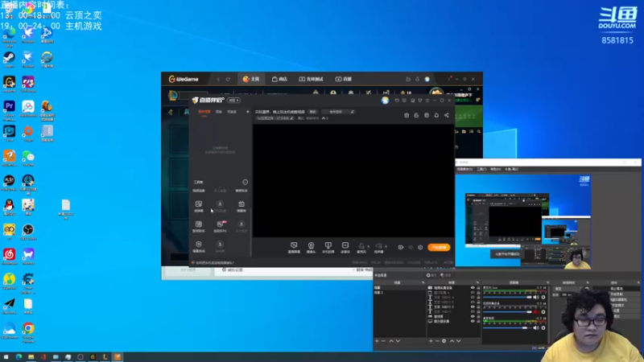This screenshot has height=362, width=644.
Task: Click the microphone icon in 直播伴侣
Action: pyautogui.click(x=361, y=245)
